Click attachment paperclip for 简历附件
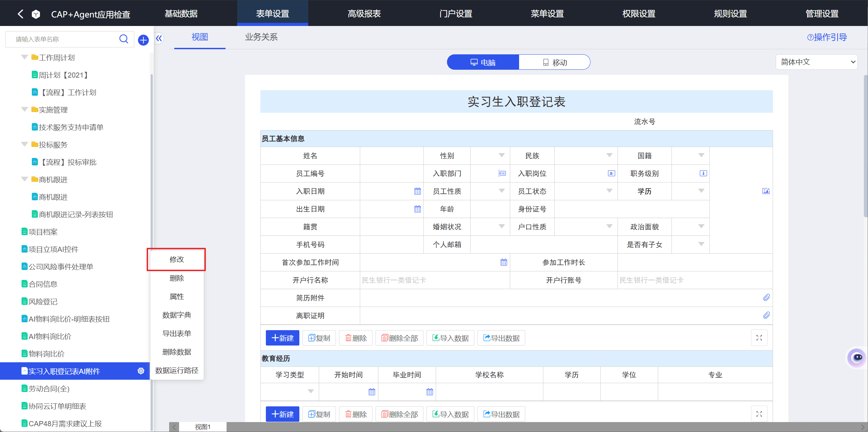Viewport: 868px width, 432px height. 767,297
